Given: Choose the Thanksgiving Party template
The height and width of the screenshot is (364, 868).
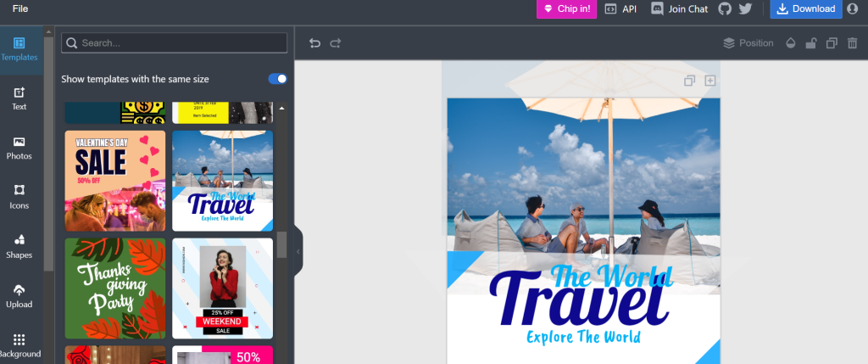Looking at the screenshot, I should point(115,288).
